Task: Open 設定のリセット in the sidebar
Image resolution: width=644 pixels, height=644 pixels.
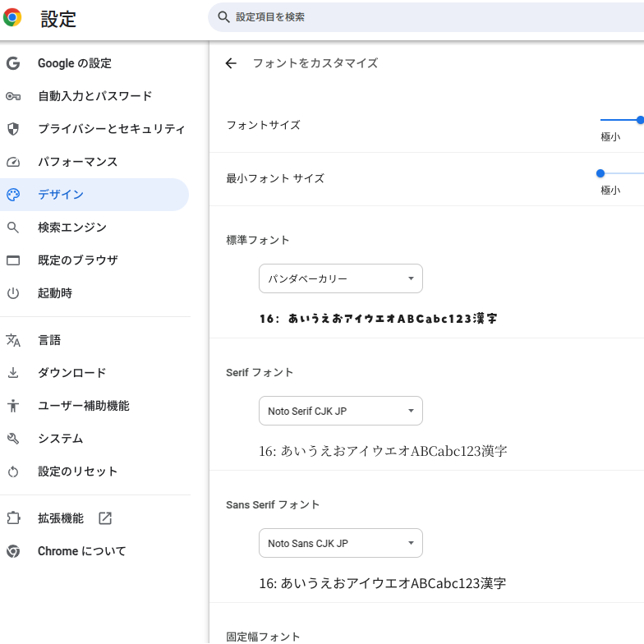Action: (78, 471)
